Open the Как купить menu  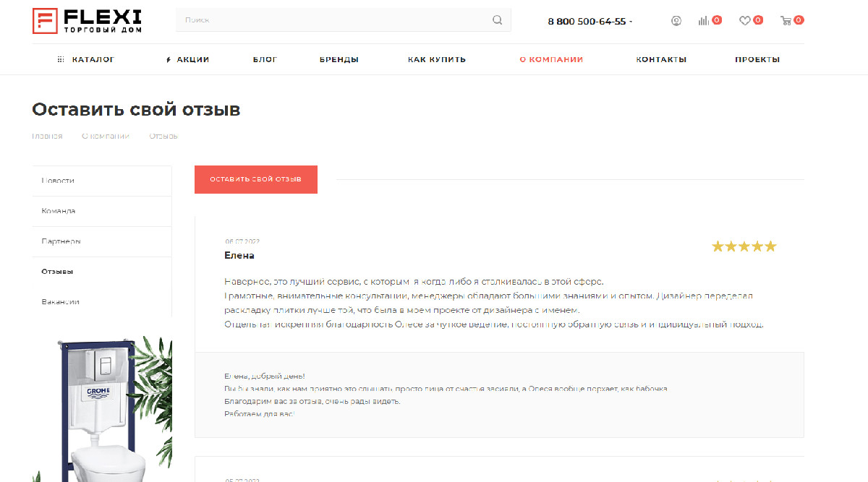coord(437,60)
